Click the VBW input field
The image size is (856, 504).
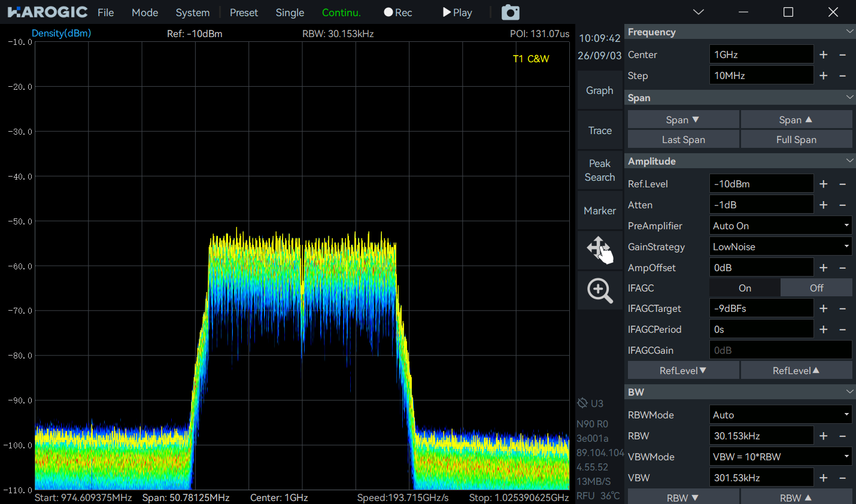click(x=761, y=478)
